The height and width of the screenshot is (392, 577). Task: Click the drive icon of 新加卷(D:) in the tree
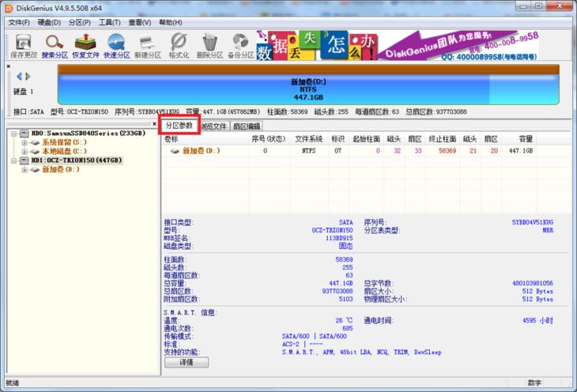35,170
